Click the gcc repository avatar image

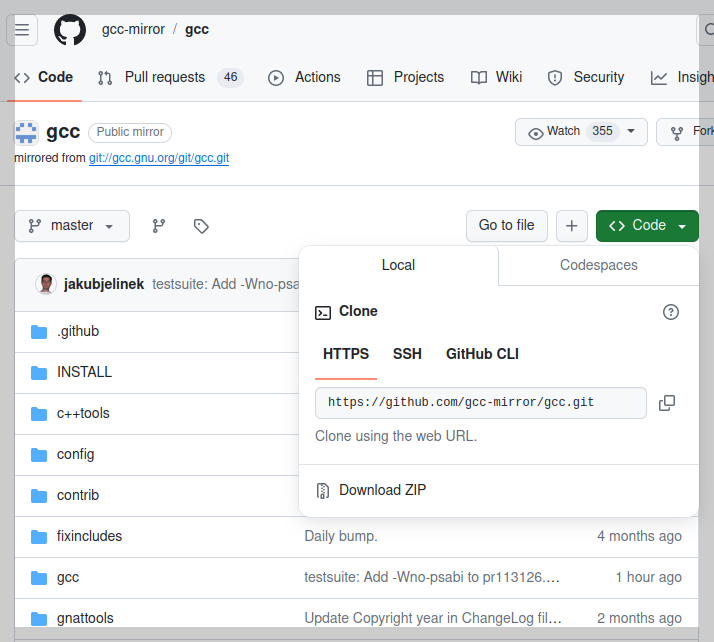click(x=26, y=132)
